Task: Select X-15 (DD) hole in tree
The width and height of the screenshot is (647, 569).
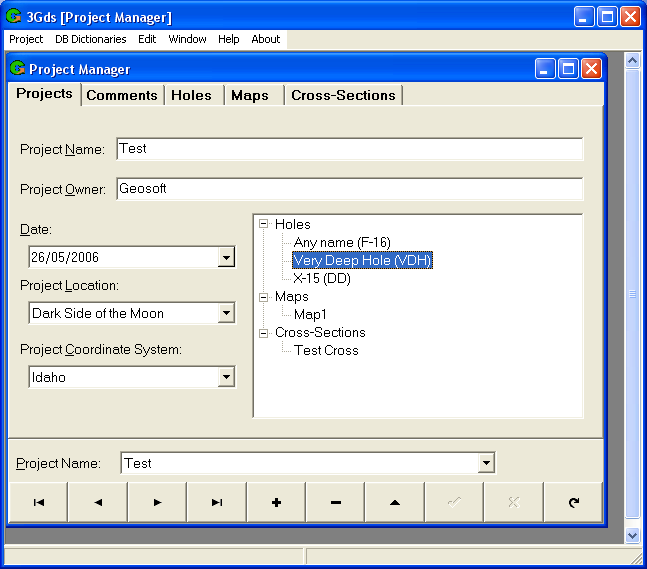Action: pos(322,279)
